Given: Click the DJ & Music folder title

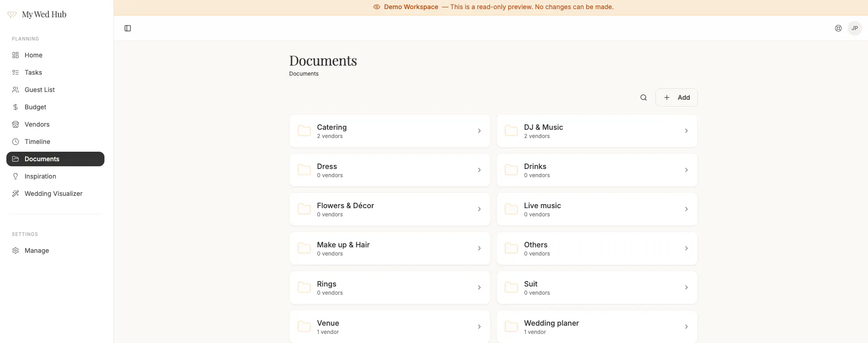Looking at the screenshot, I should [543, 127].
